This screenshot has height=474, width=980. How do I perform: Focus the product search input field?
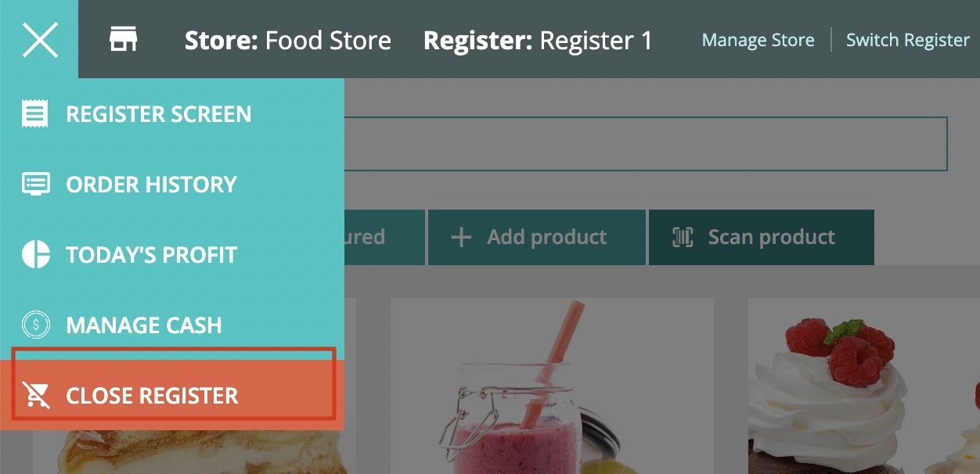(x=646, y=144)
